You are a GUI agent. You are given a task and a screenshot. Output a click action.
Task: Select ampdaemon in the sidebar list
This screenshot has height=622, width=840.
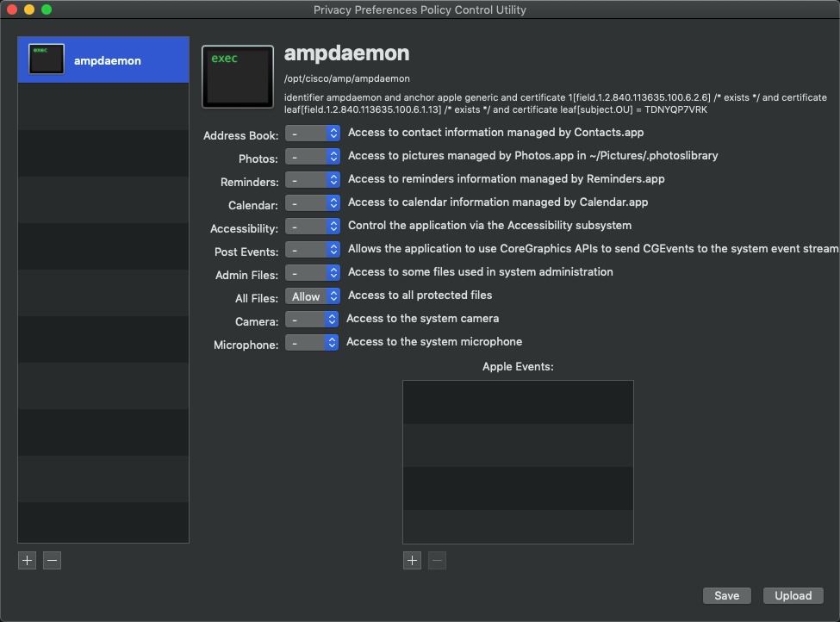click(x=103, y=60)
